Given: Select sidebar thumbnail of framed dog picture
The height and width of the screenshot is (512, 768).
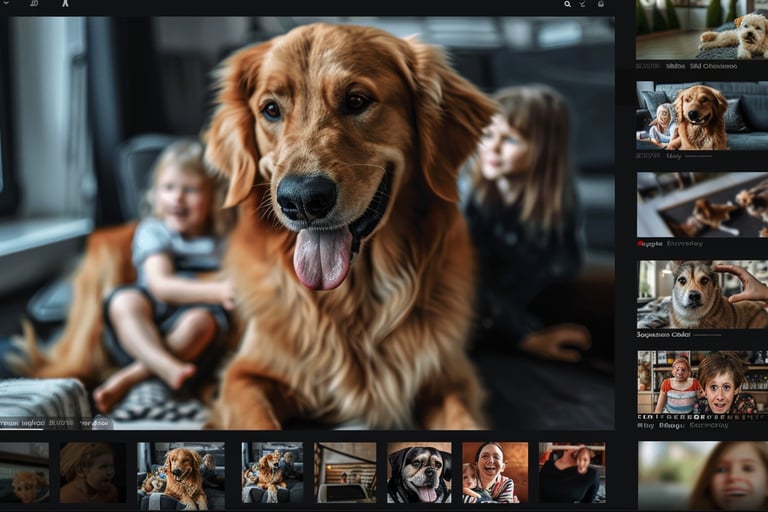Looking at the screenshot, I should click(x=702, y=204).
